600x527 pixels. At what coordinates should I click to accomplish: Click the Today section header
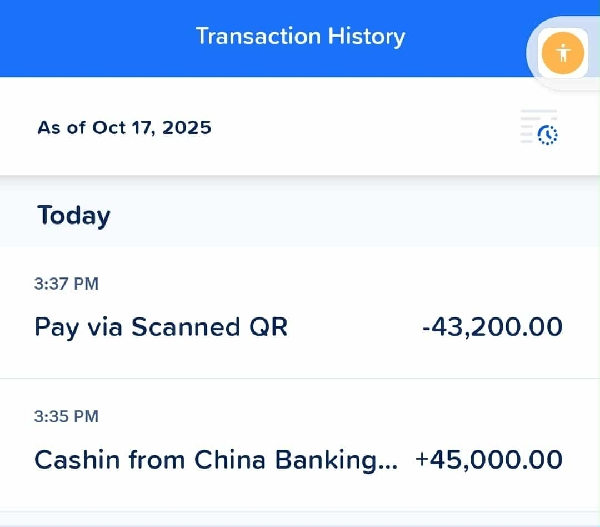[x=74, y=215]
